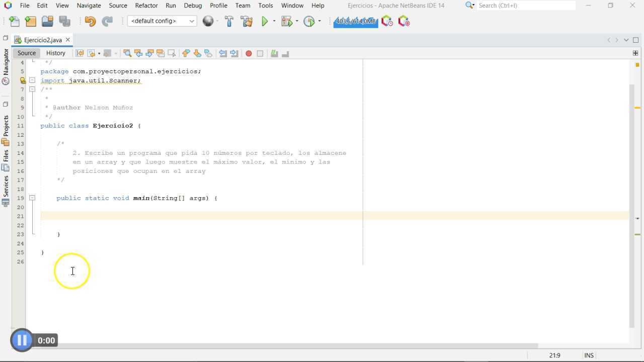Viewport: 644px width, 362px height.
Task: Select the Clean and Build icon
Action: pyautogui.click(x=246, y=21)
